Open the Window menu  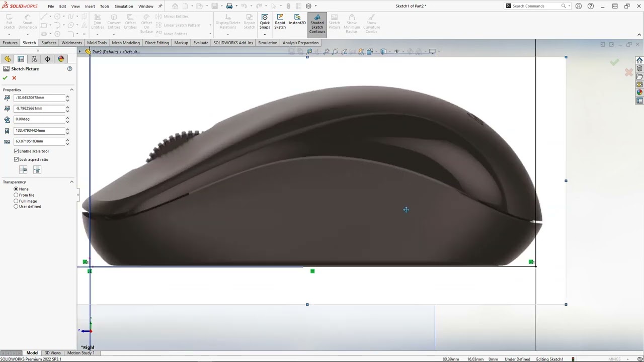[x=146, y=7]
